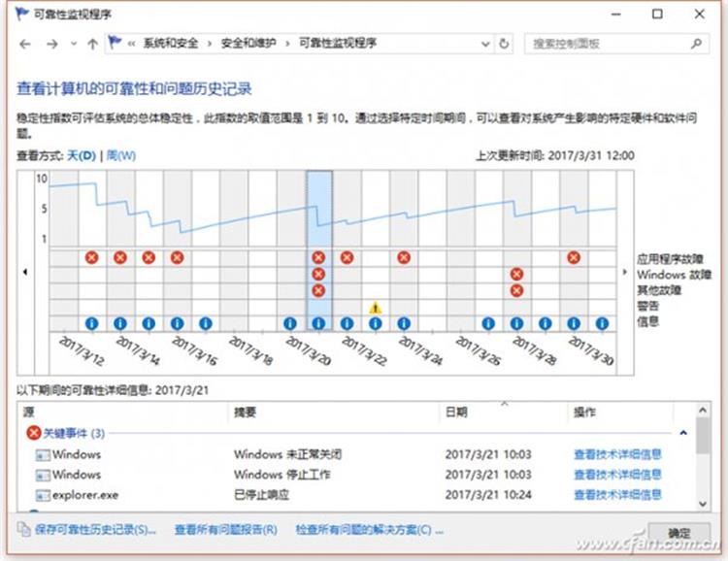
Task: Click the search magnifier icon
Action: 695,44
